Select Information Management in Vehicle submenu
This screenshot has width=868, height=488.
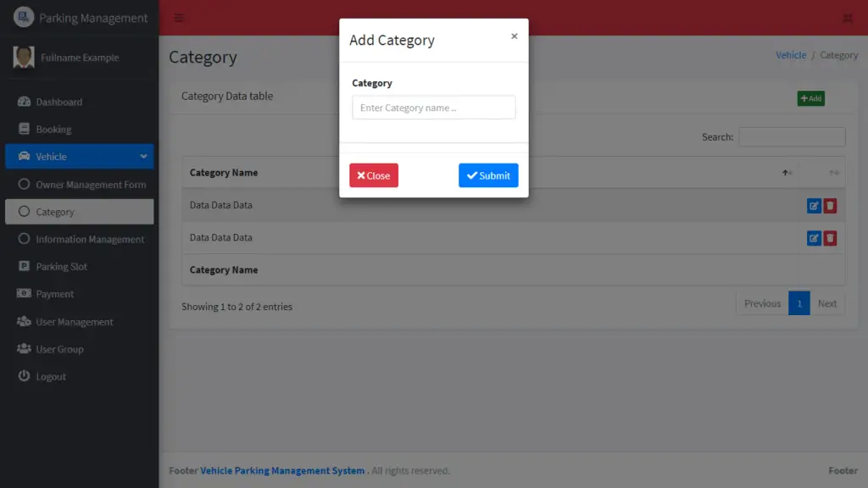coord(86,239)
